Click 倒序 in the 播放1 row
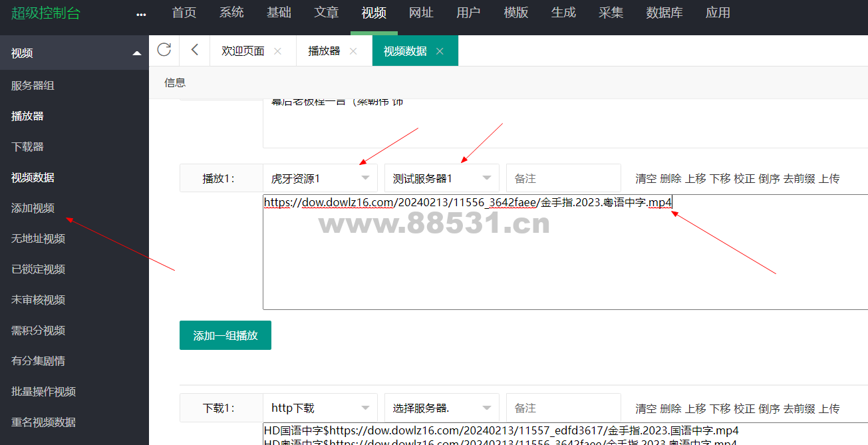868x445 pixels. (x=769, y=178)
